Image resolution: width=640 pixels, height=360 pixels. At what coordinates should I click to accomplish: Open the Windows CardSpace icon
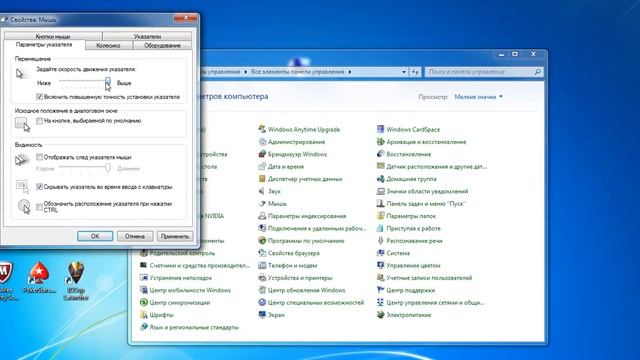[380, 129]
